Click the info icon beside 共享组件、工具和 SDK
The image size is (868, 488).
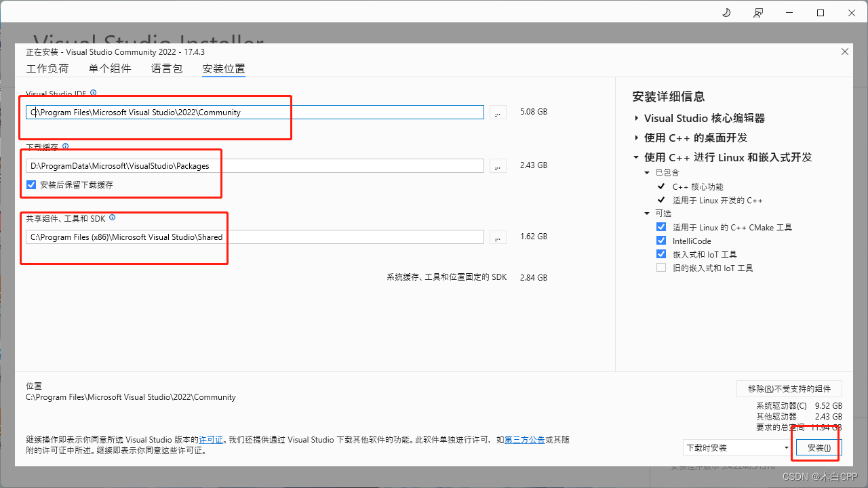coord(113,218)
